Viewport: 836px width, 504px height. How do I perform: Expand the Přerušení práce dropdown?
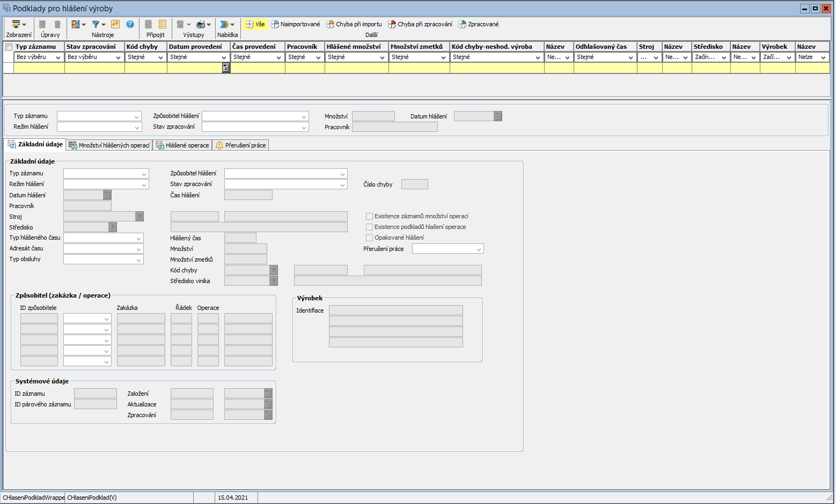[479, 249]
